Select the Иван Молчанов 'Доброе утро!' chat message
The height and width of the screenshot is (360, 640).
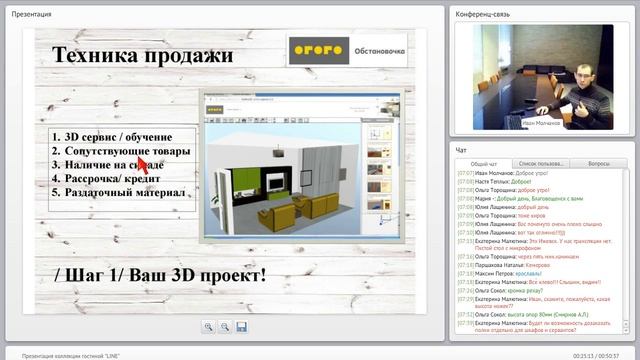(502, 173)
